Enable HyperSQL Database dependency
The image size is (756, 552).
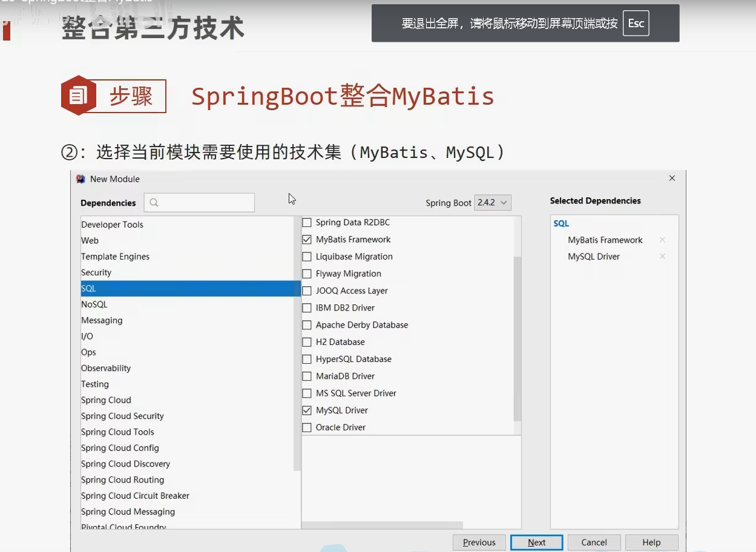[307, 359]
